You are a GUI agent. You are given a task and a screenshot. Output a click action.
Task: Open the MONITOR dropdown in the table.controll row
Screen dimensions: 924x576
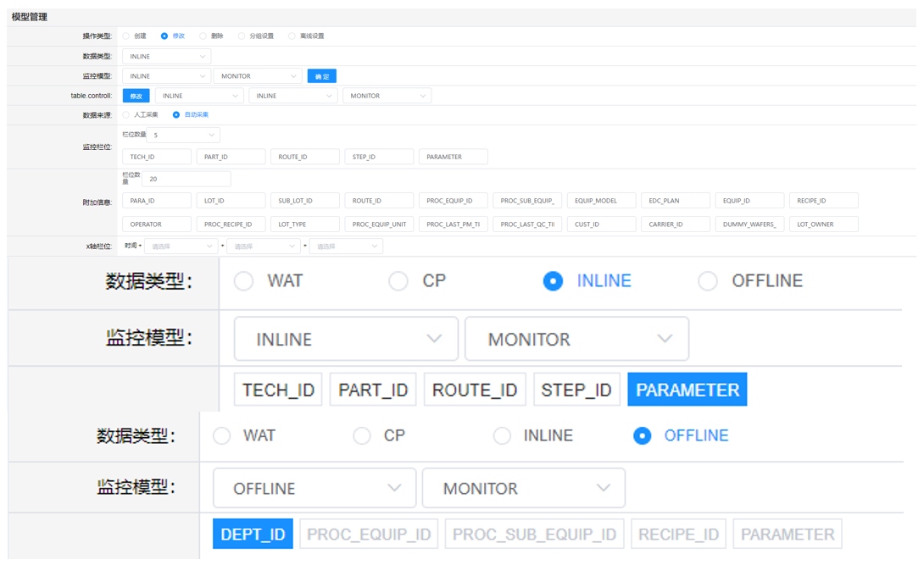[x=387, y=96]
